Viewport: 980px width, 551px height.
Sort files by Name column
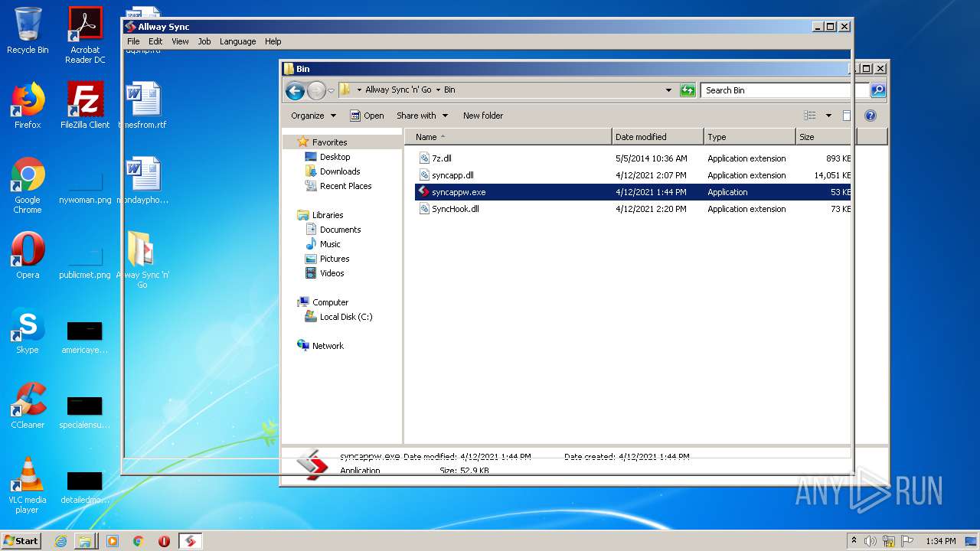pyautogui.click(x=508, y=137)
